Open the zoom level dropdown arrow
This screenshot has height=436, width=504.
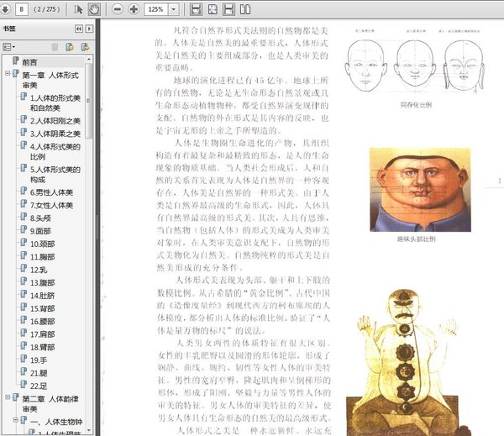coord(174,9)
